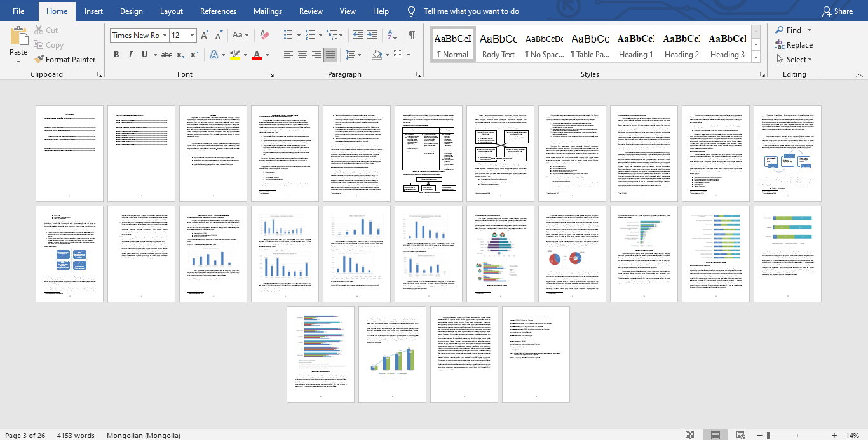Select the first page thumbnail

(69, 154)
